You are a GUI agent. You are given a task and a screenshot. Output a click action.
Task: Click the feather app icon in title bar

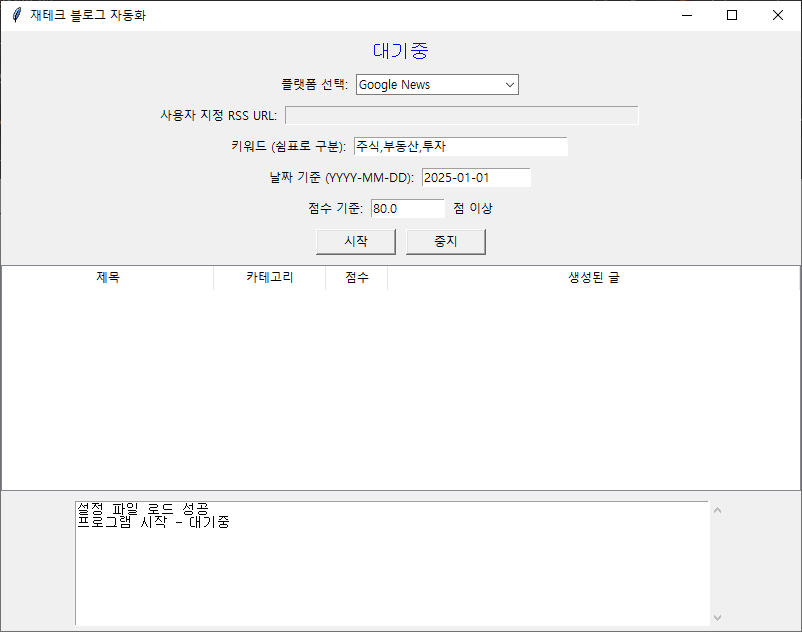(16, 15)
